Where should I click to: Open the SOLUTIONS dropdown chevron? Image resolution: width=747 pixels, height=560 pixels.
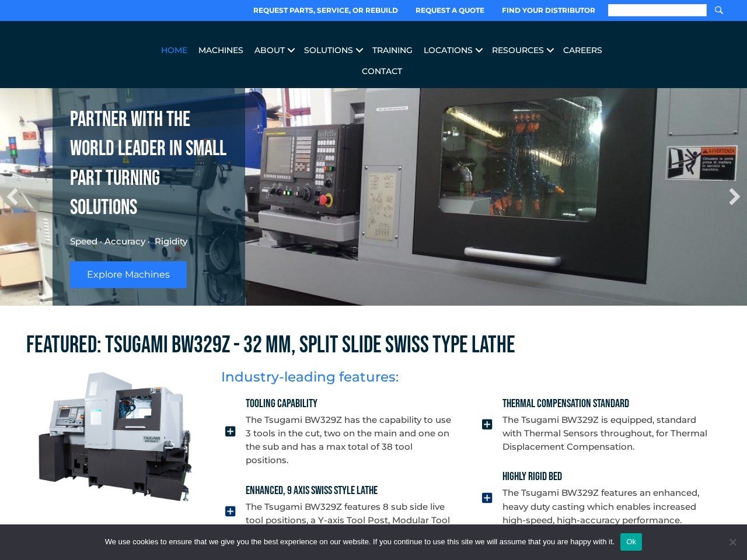click(359, 50)
